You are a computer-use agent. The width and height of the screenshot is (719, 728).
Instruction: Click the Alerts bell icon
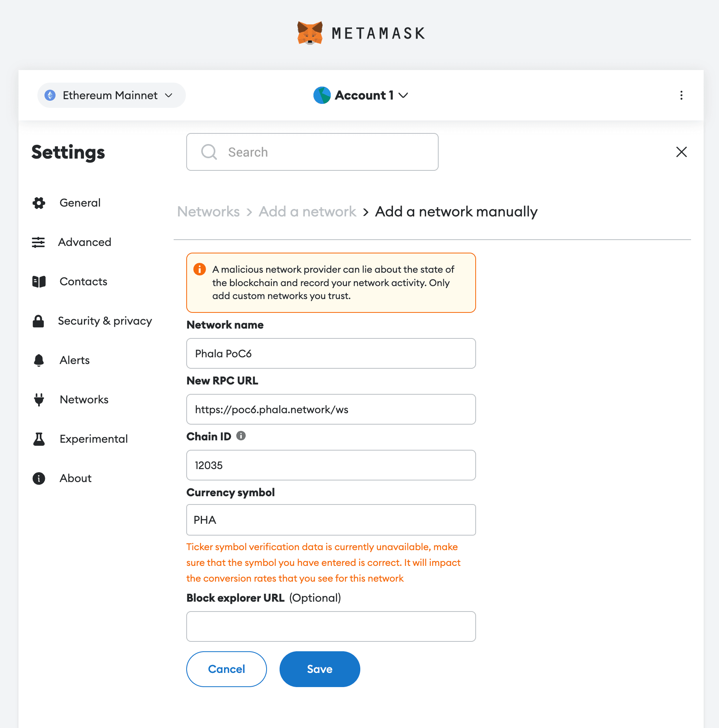39,360
